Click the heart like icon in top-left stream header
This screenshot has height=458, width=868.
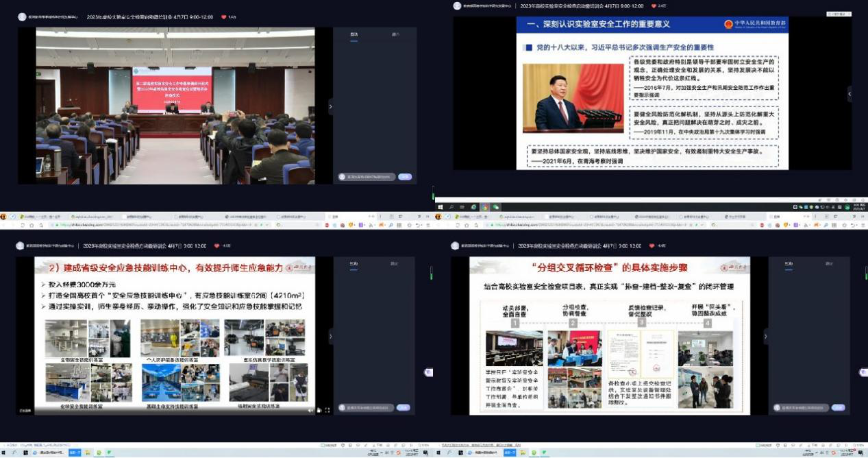point(223,17)
